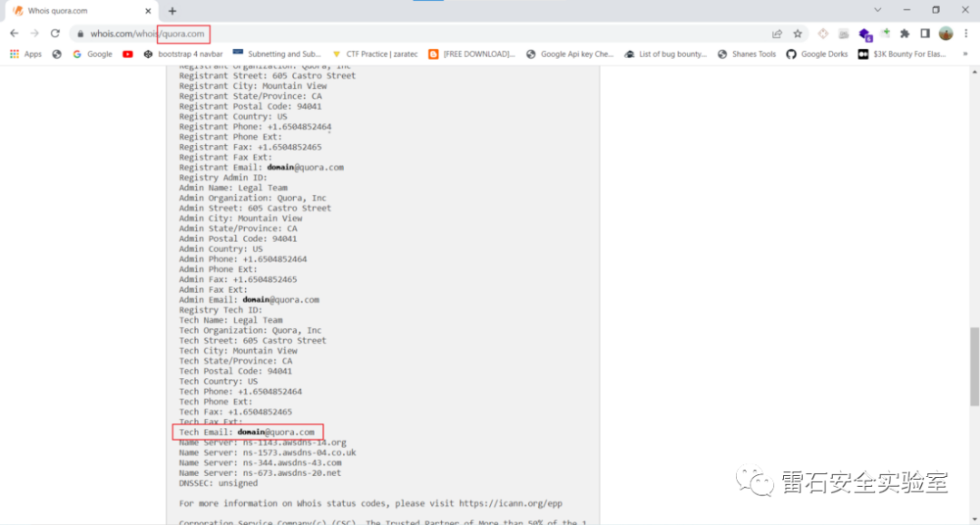The height and width of the screenshot is (525, 980).
Task: Open a new browser tab
Action: point(172,11)
